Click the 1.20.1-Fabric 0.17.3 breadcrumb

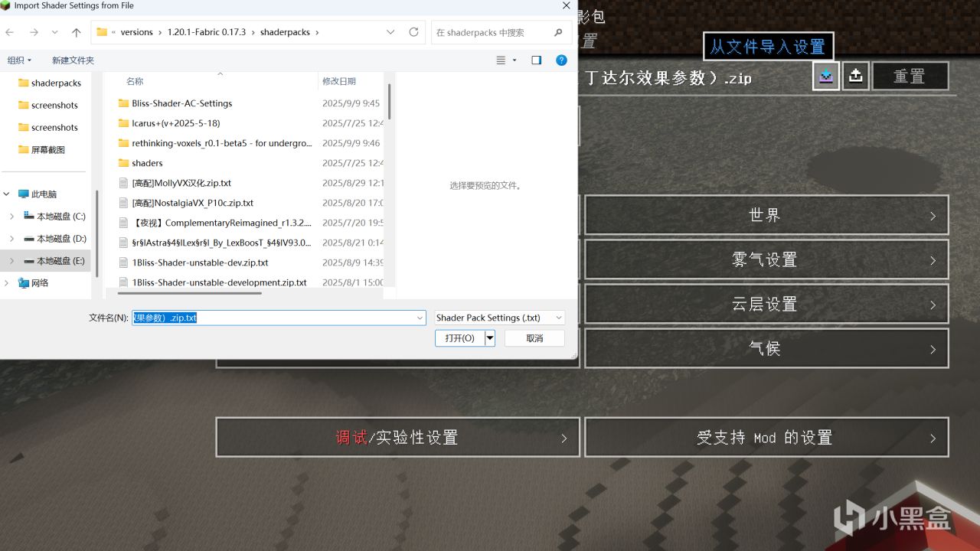(x=207, y=32)
